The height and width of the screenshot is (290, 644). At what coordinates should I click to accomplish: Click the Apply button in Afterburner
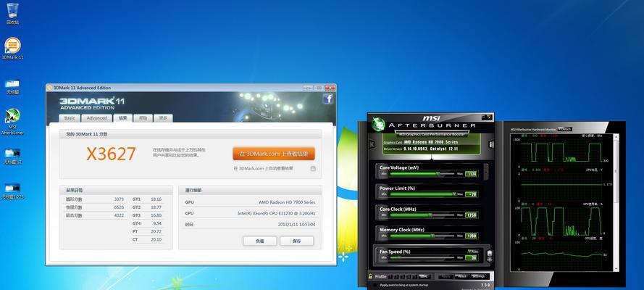pos(446,276)
